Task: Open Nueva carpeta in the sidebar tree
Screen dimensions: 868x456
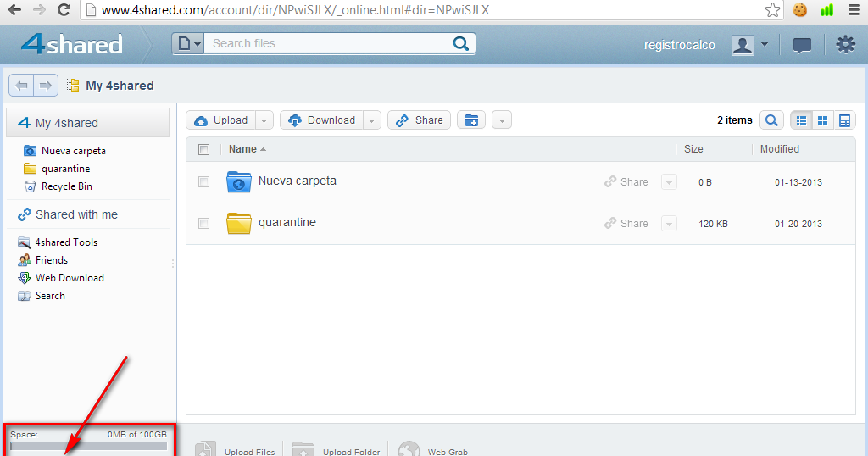Action: [73, 151]
